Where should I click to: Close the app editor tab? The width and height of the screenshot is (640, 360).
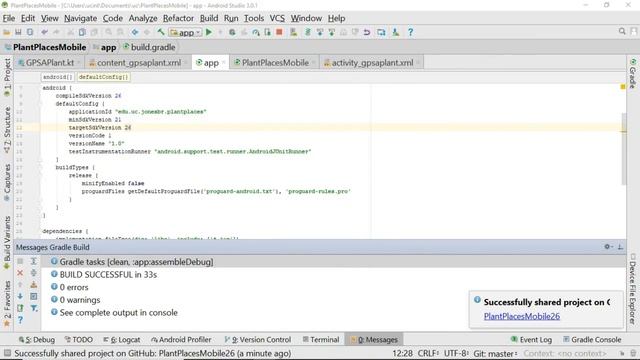[x=224, y=63]
